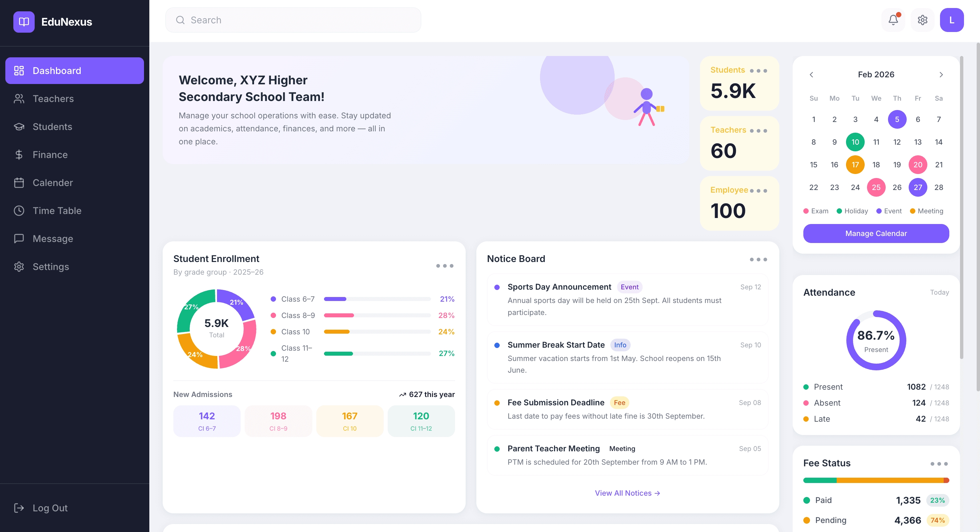Click inside the Search field
Image resolution: width=980 pixels, height=532 pixels.
point(293,20)
